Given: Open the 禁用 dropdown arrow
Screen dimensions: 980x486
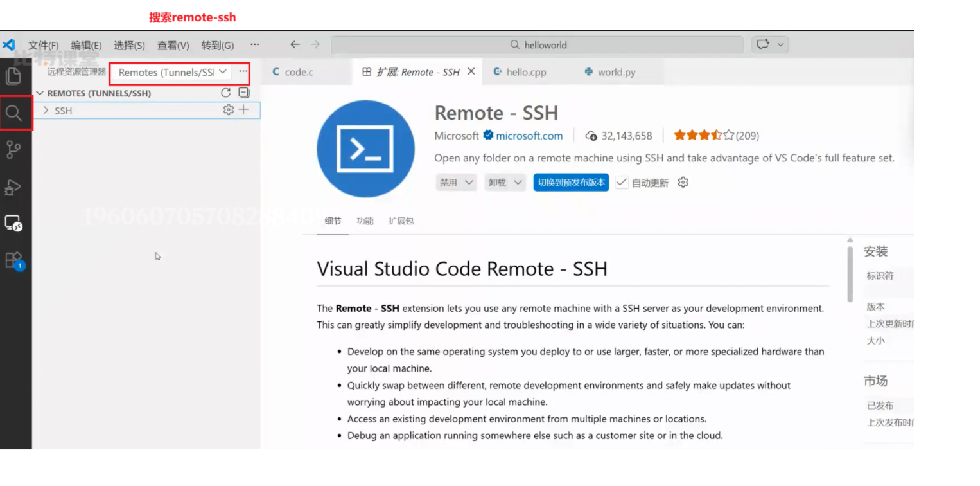Looking at the screenshot, I should pos(469,183).
